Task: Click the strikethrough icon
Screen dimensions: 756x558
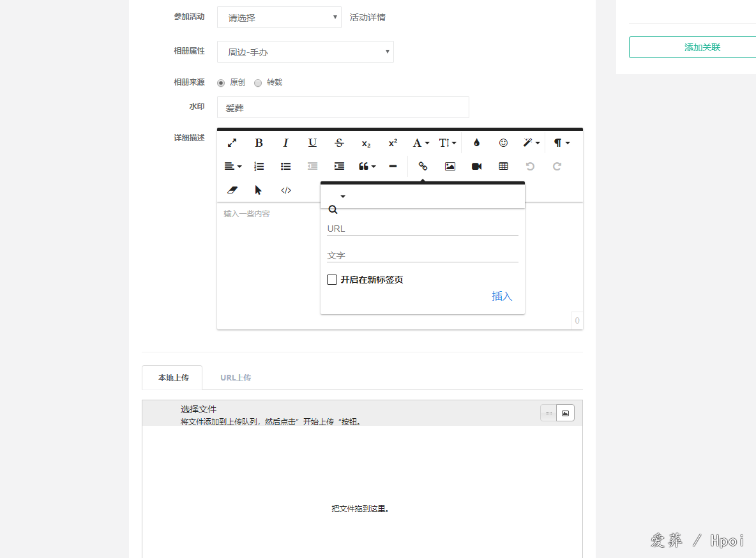Action: pyautogui.click(x=339, y=143)
